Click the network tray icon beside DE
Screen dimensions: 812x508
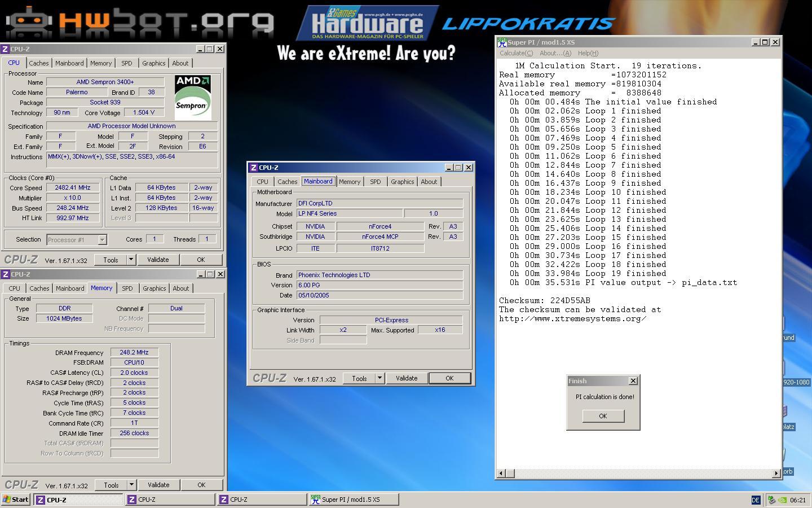click(771, 500)
